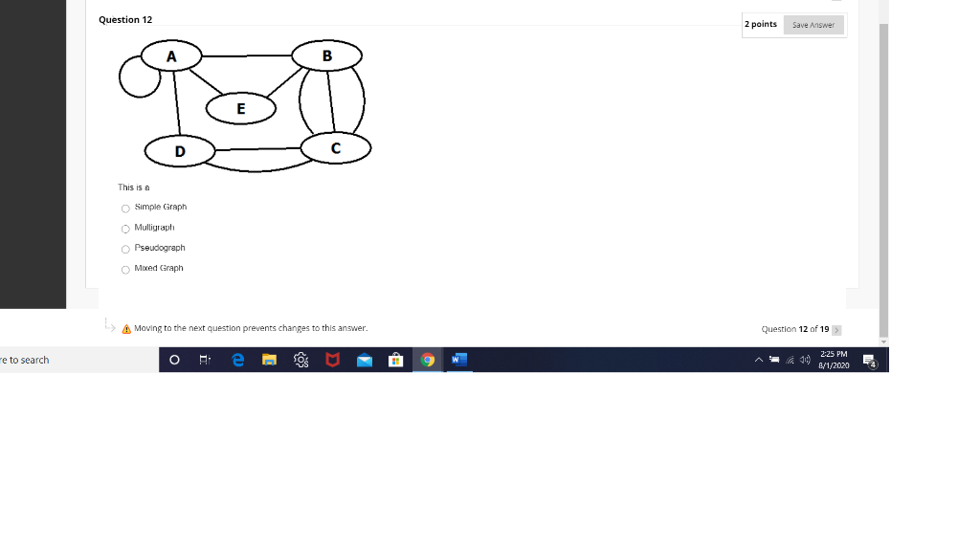Screen dimensions: 980x551
Task: Click the Save Answer button
Action: click(813, 25)
